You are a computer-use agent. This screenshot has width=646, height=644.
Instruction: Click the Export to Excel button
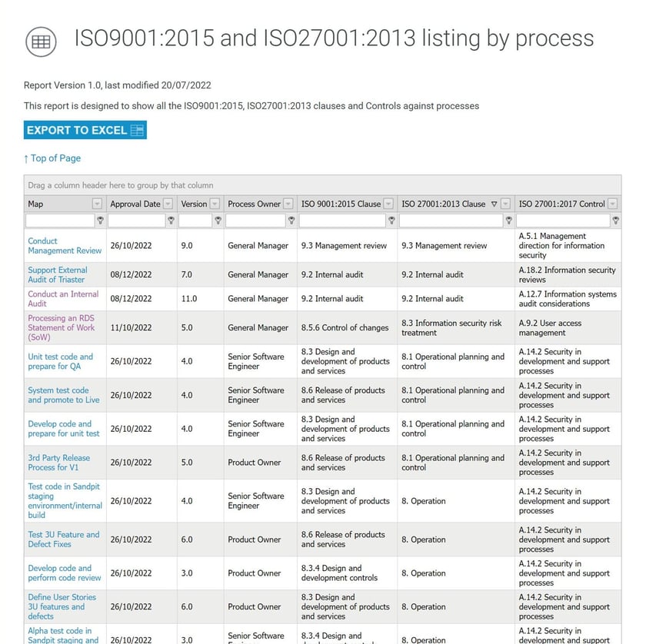coord(85,130)
